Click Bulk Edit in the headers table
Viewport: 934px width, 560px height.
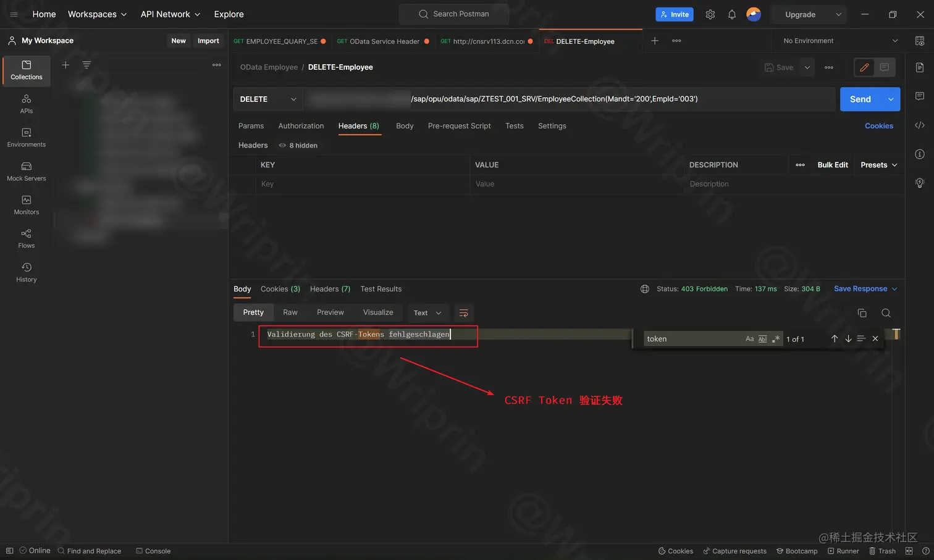coord(833,165)
